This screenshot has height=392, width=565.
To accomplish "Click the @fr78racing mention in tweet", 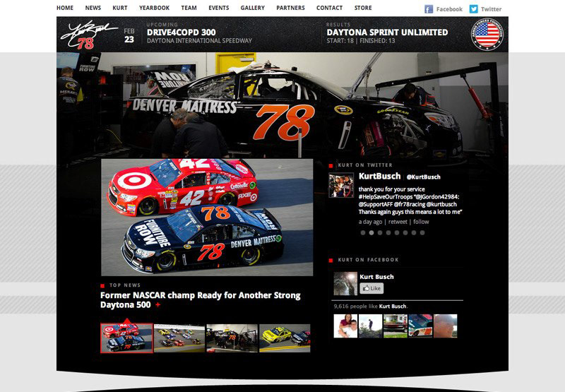I will (x=410, y=204).
